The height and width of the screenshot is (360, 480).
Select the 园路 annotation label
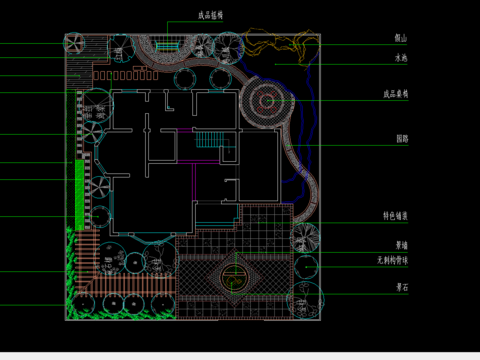point(402,139)
